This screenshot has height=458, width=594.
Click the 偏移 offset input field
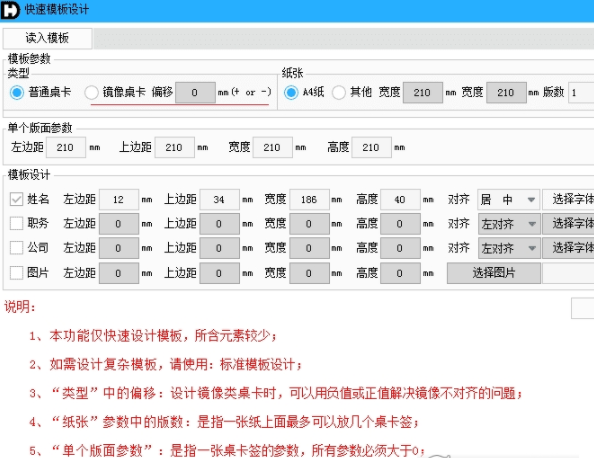click(195, 92)
